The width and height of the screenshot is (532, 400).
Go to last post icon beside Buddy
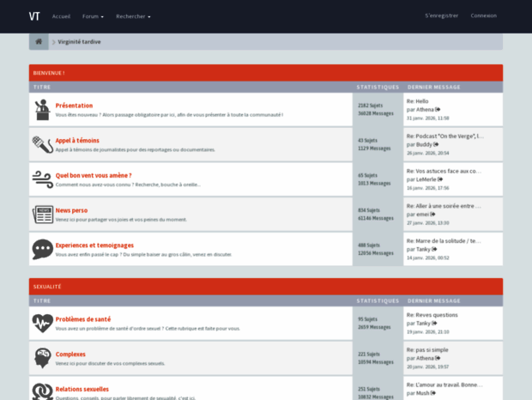(x=436, y=144)
